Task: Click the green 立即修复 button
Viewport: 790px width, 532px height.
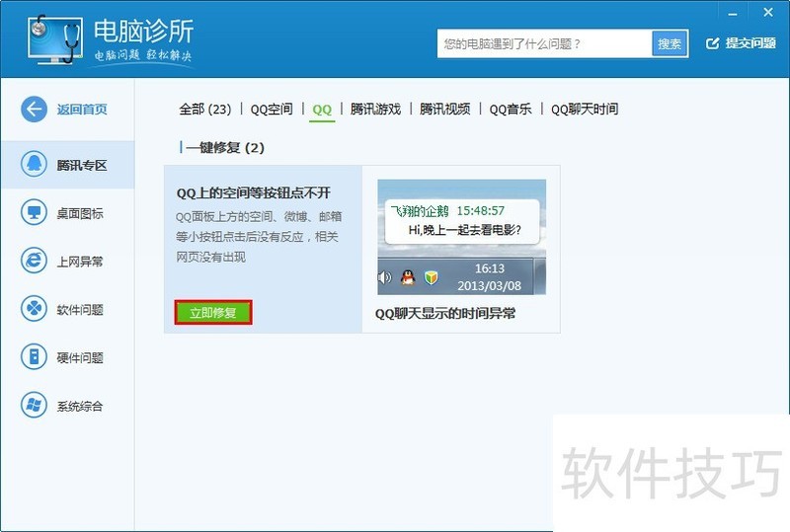Action: tap(213, 312)
